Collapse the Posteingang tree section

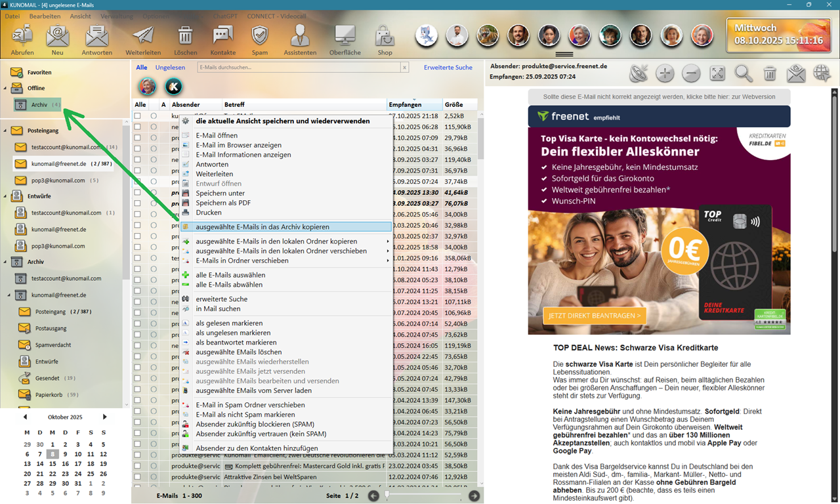pyautogui.click(x=5, y=131)
